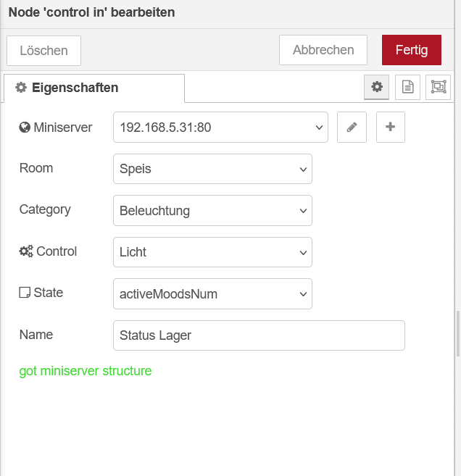The image size is (461, 476).
Task: Open the Category dropdown set to Beleuchtung
Action: click(x=212, y=211)
